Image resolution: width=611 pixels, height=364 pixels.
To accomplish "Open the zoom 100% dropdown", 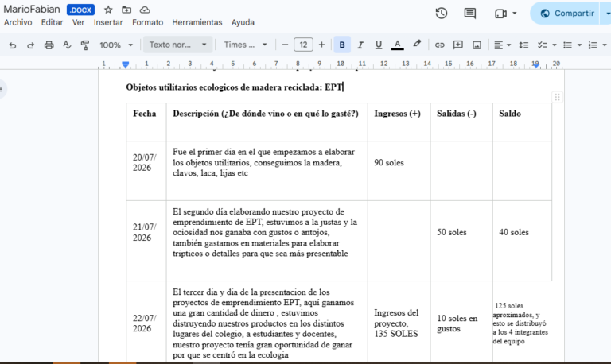I will coord(116,45).
